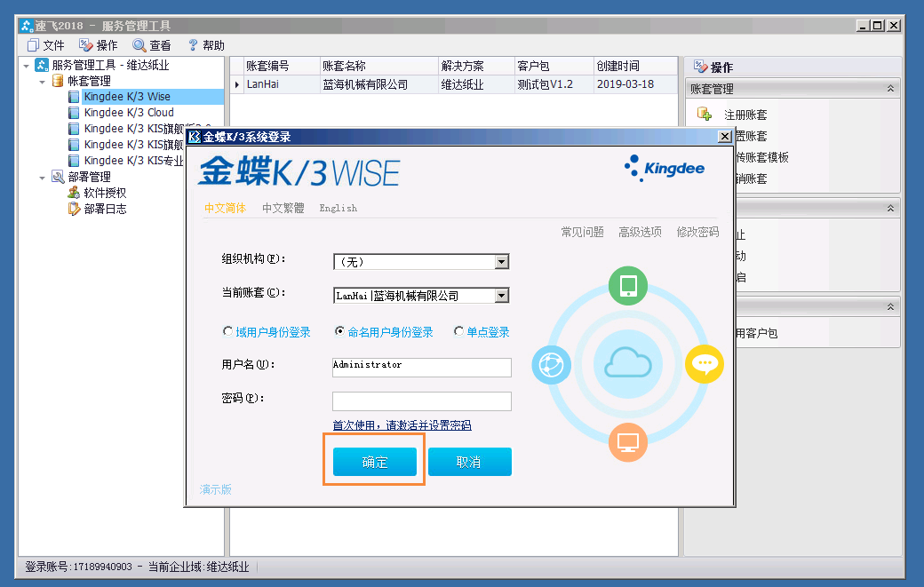Click the blue globe icon

point(551,365)
